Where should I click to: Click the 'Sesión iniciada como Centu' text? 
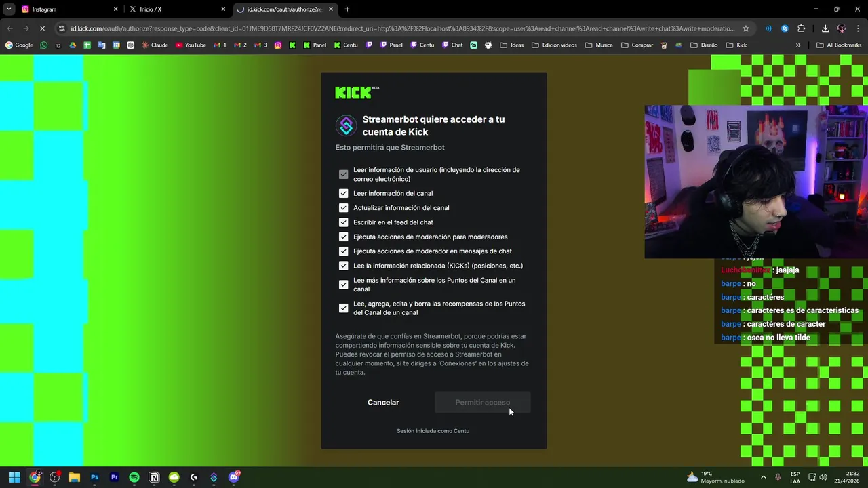point(433,431)
